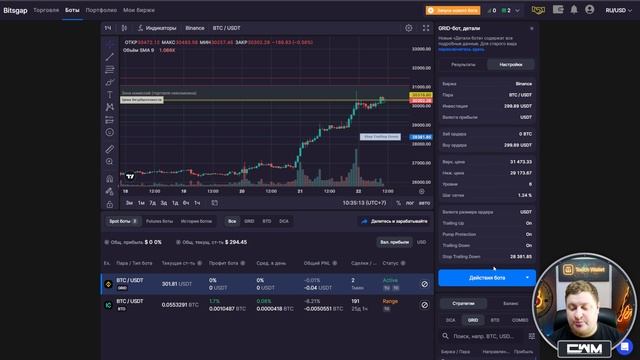This screenshot has height=360, width=640.
Task: Select the 3м chart range
Action: coord(129,203)
